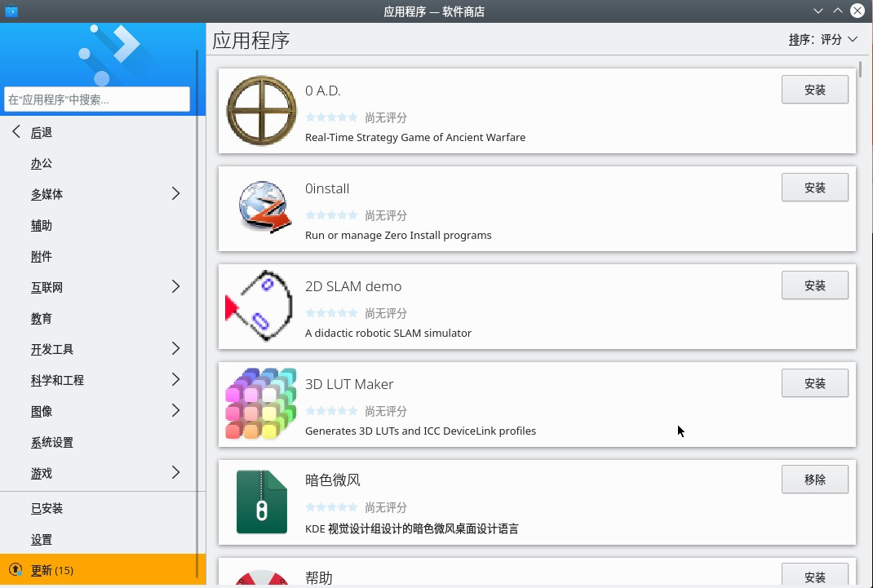
Task: Expand the 游戏 category arrow
Action: click(x=176, y=473)
